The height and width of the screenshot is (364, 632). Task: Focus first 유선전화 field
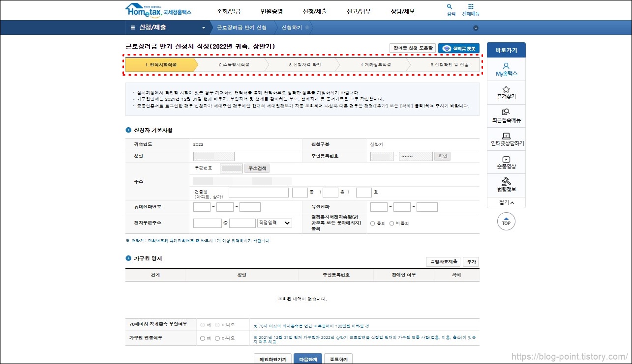[379, 207]
